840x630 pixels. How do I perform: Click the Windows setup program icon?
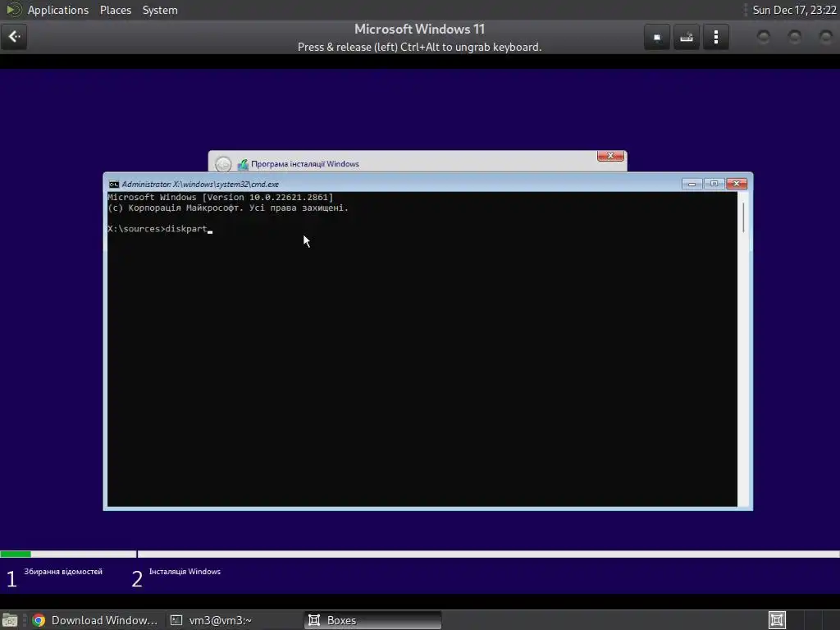[x=243, y=164]
